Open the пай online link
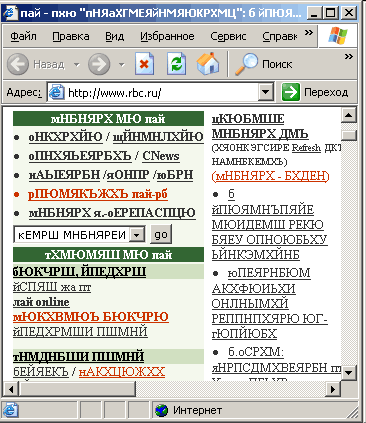Image resolution: width=366 pixels, height=423 pixels. click(41, 302)
